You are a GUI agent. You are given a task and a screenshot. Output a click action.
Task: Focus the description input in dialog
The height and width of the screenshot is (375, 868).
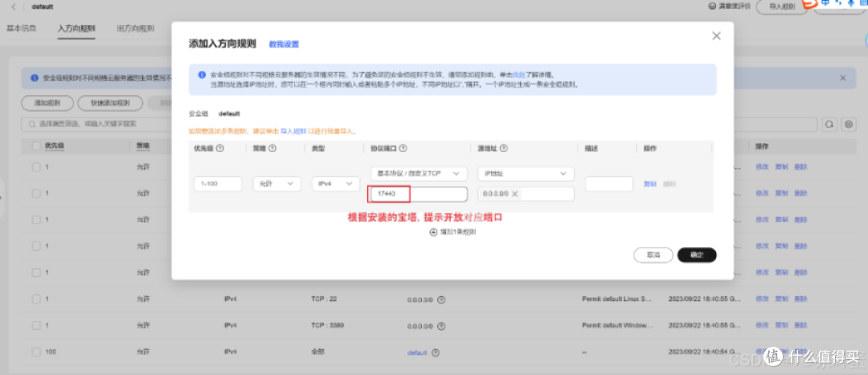[609, 184]
